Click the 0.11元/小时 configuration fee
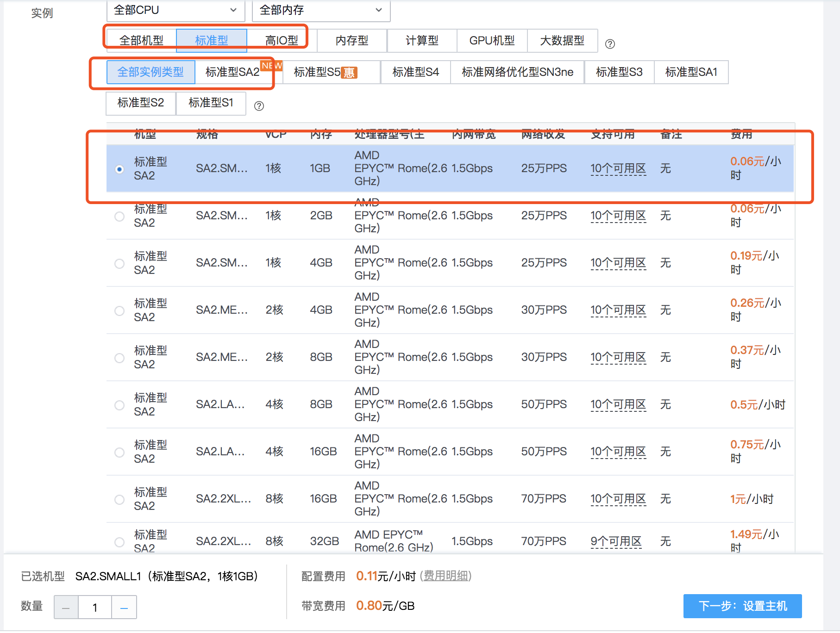 click(x=386, y=576)
